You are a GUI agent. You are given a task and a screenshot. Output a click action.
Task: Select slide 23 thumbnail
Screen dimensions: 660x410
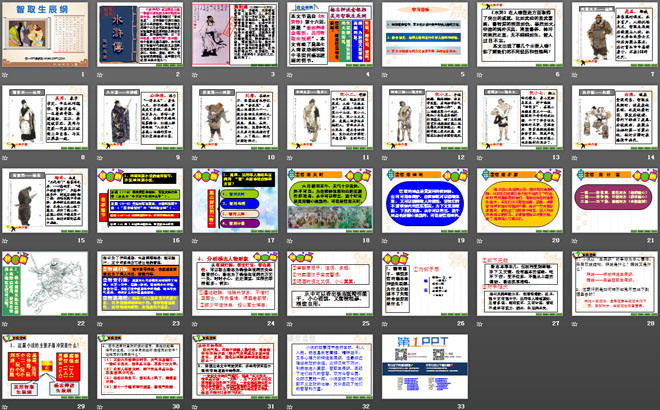pyautogui.click(x=140, y=284)
